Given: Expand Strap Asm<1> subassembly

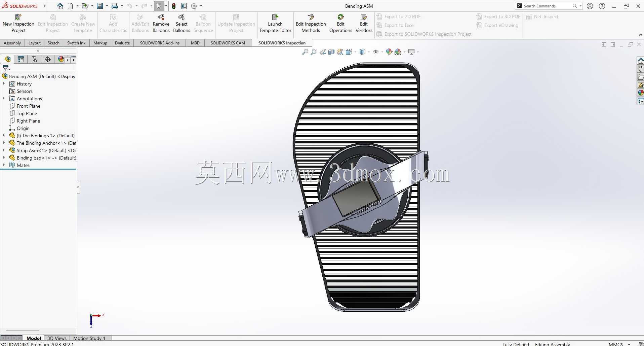Looking at the screenshot, I should pos(4,150).
